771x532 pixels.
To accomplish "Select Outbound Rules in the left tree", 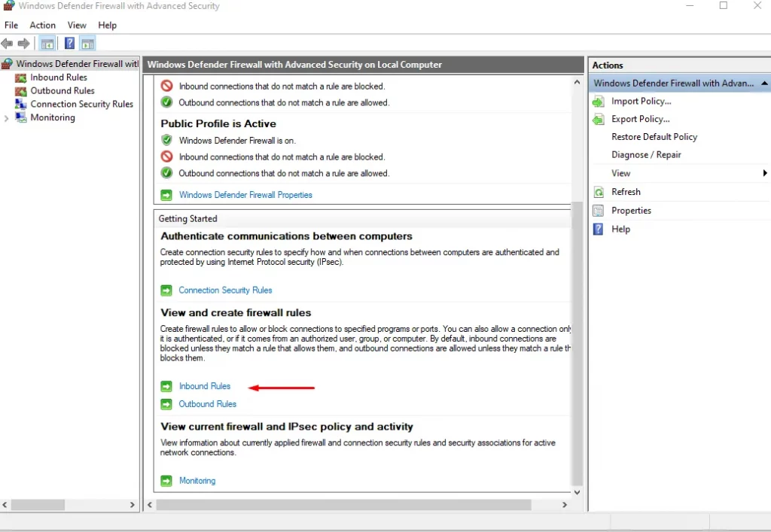I will 62,91.
